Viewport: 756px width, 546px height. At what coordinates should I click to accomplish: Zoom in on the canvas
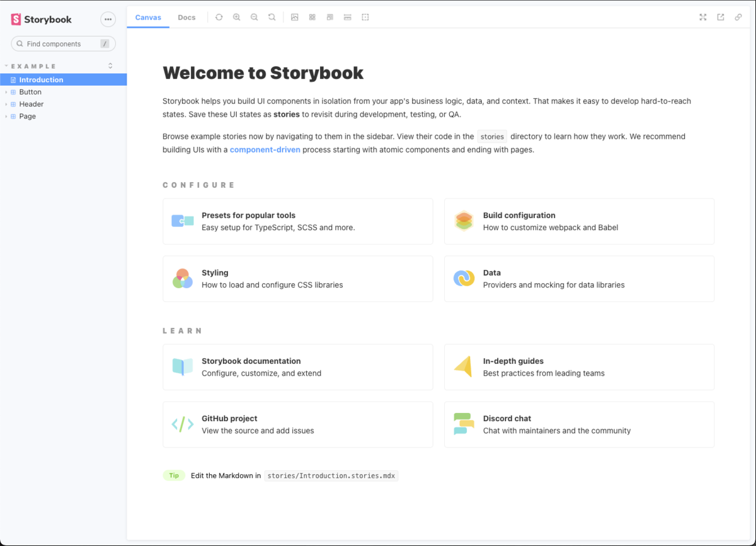pyautogui.click(x=236, y=17)
